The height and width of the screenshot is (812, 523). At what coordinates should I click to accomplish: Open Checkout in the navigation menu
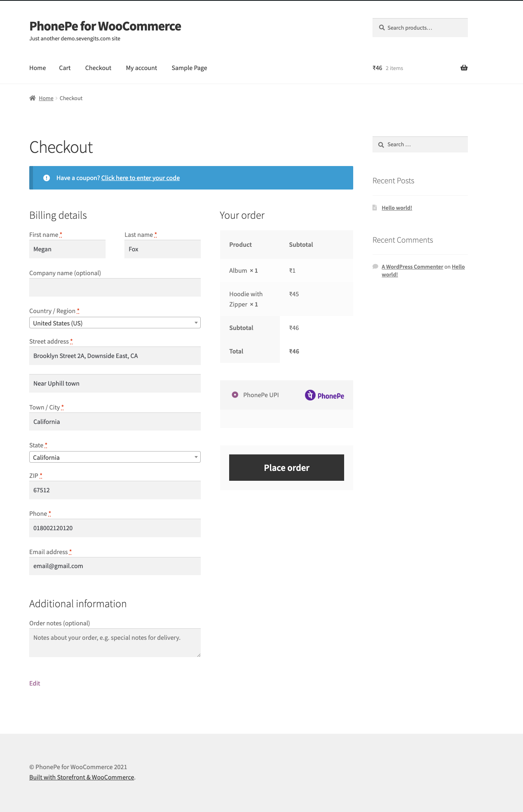(98, 68)
